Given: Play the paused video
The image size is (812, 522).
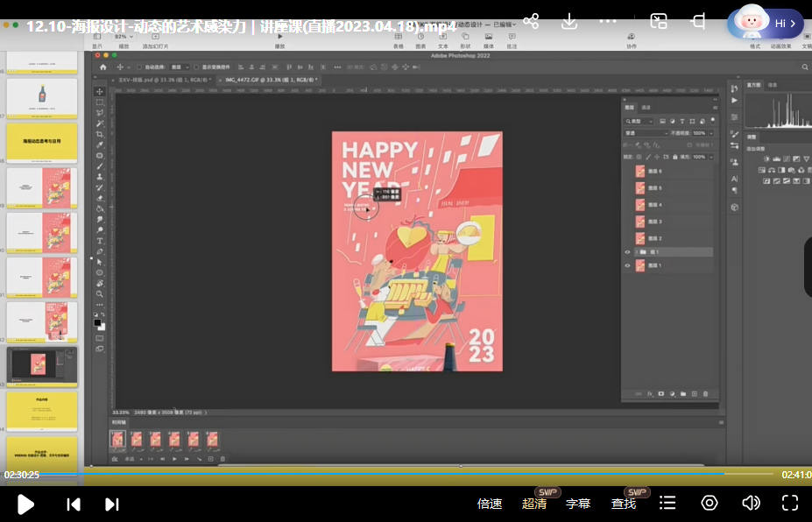Looking at the screenshot, I should (26, 504).
